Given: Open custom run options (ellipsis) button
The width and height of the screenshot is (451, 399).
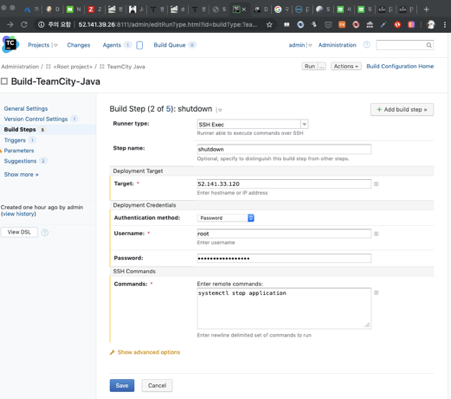Looking at the screenshot, I should tap(322, 66).
